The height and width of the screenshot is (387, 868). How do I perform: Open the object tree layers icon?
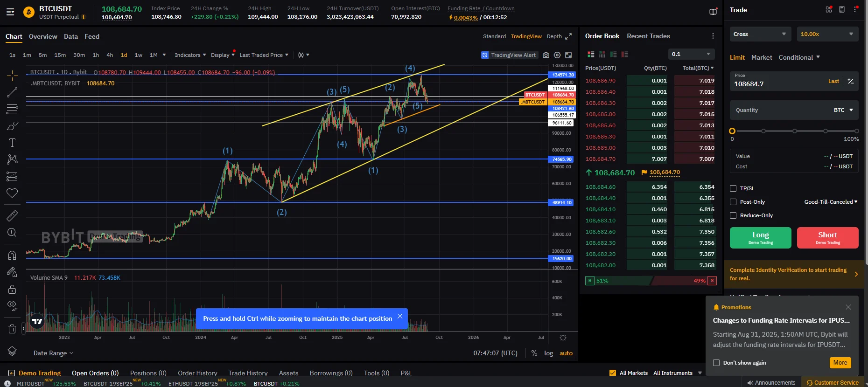(x=12, y=351)
